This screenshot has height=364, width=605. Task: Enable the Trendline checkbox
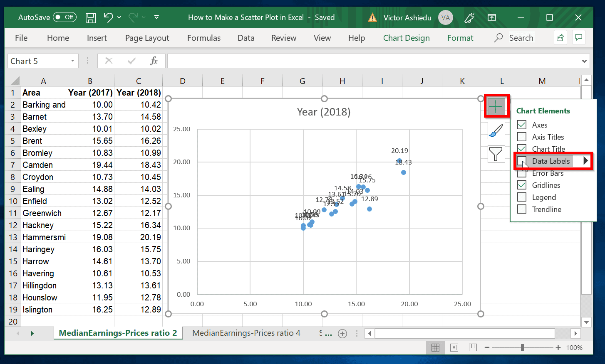tap(522, 209)
